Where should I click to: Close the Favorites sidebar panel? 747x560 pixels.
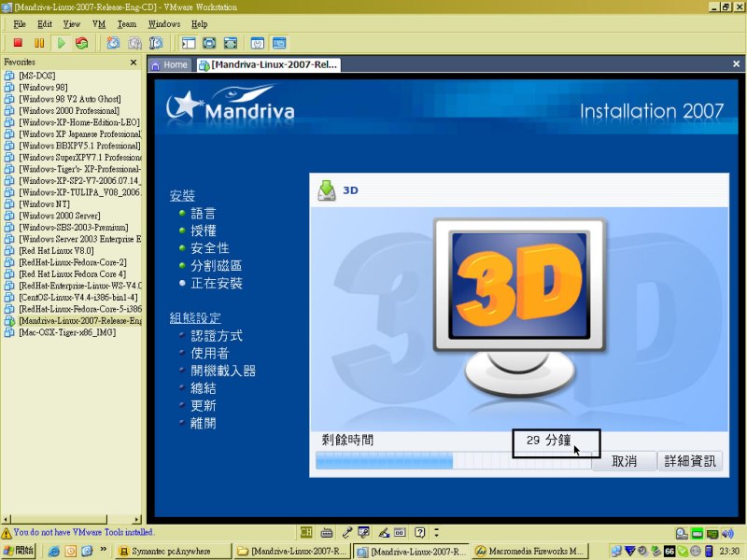(134, 62)
